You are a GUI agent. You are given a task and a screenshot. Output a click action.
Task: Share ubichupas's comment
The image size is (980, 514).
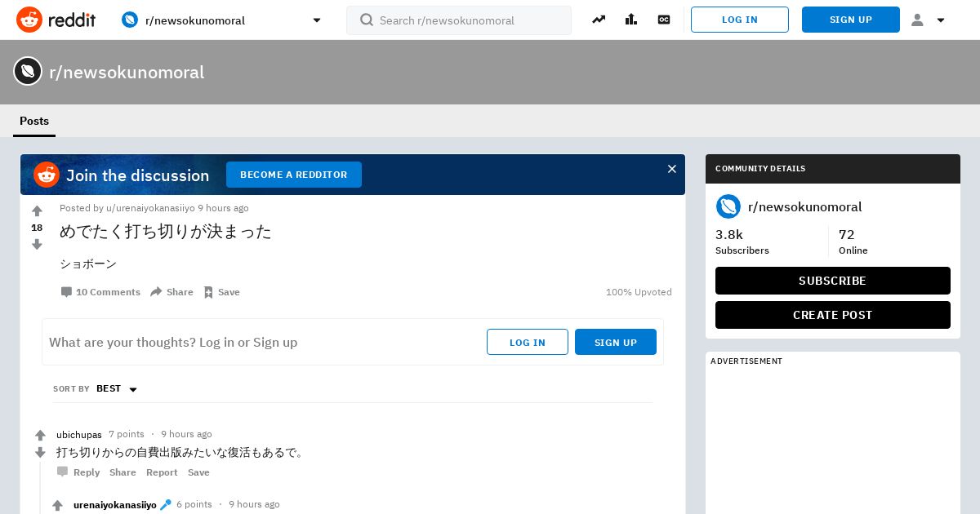tap(122, 472)
